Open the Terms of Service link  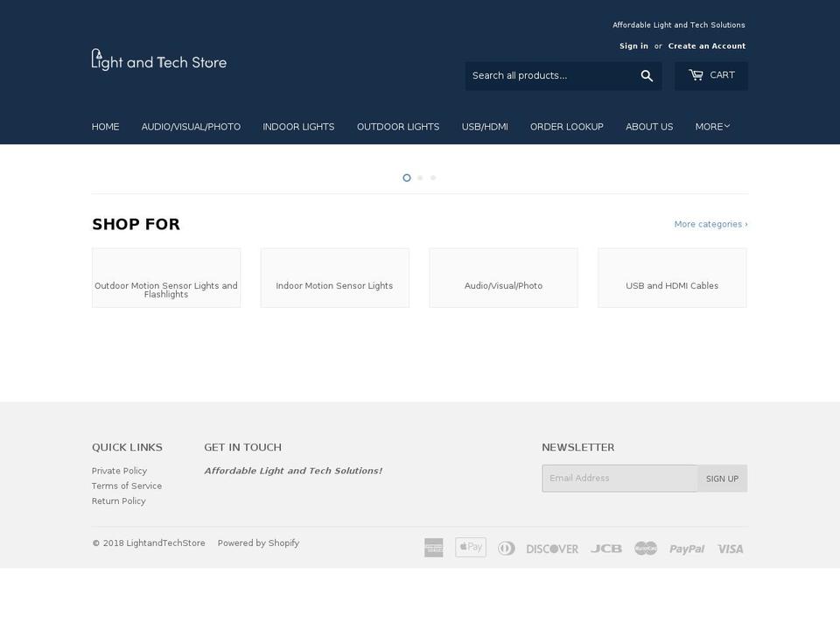pyautogui.click(x=126, y=486)
